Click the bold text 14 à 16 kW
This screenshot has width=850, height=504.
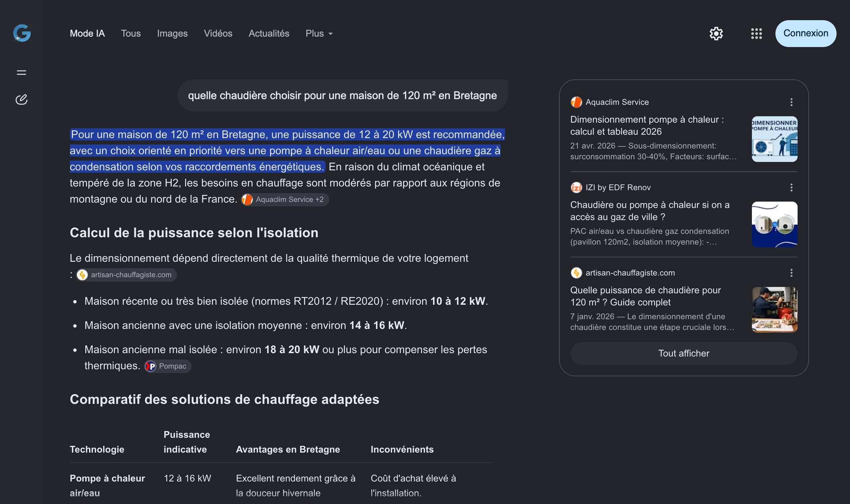coord(377,325)
